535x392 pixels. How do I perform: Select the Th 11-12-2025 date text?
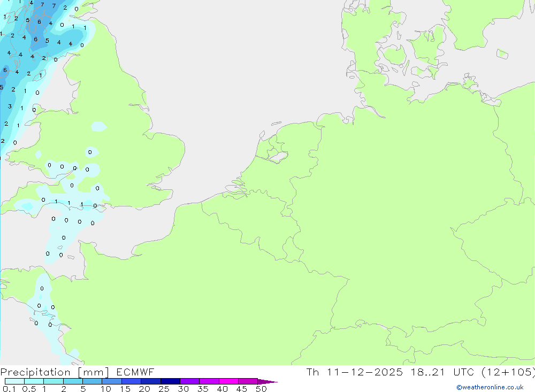(x=354, y=372)
